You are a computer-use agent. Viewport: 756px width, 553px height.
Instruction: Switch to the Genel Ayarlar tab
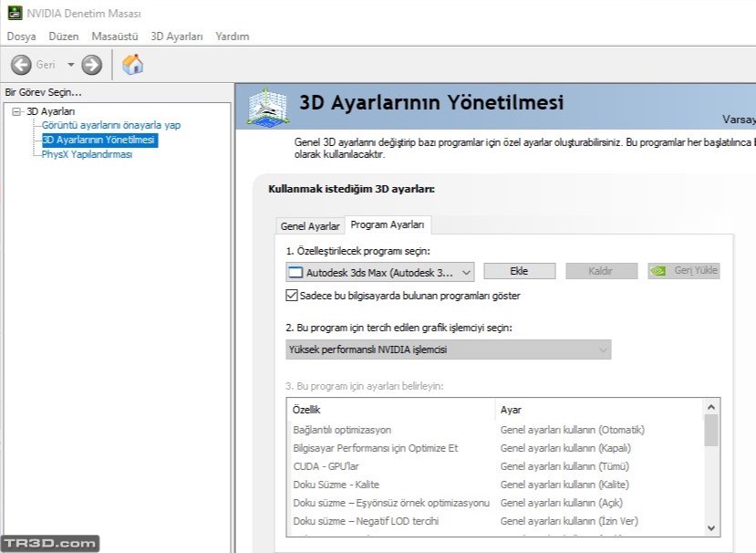coord(310,226)
